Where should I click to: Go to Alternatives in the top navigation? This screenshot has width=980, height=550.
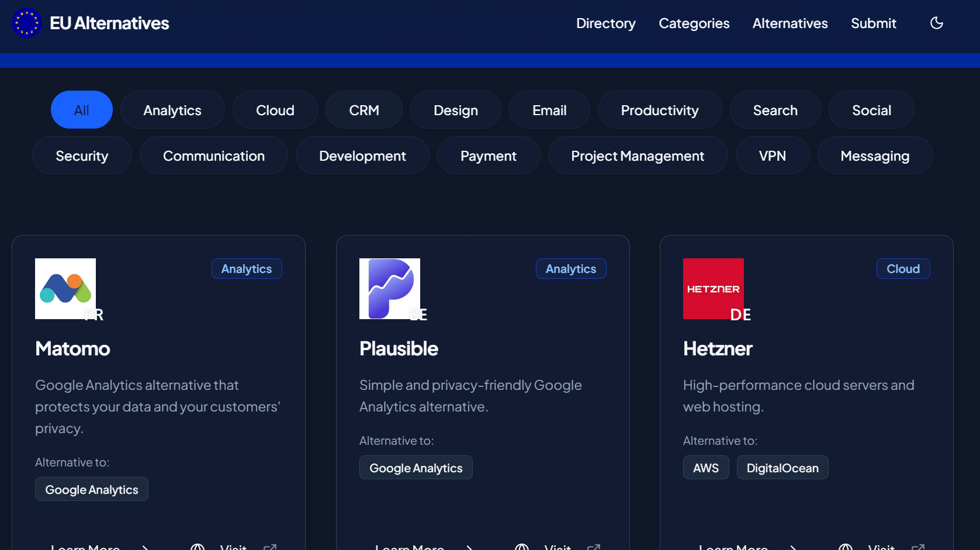pos(789,23)
